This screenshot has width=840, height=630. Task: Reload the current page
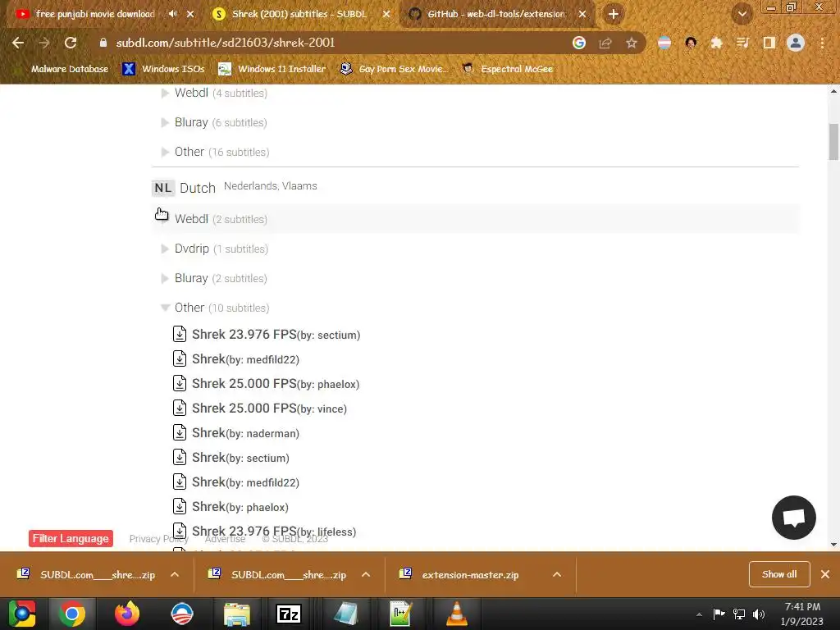point(71,43)
